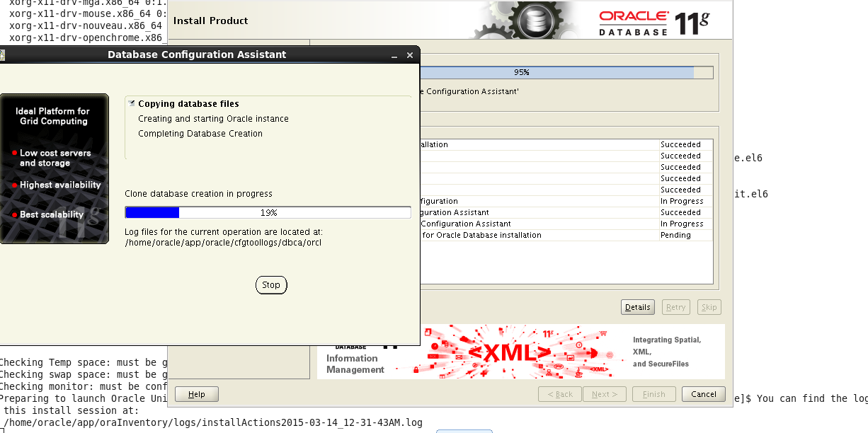Image resolution: width=868 pixels, height=433 pixels.
Task: Click terminal line 'Checking Temp space'
Action: point(83,362)
